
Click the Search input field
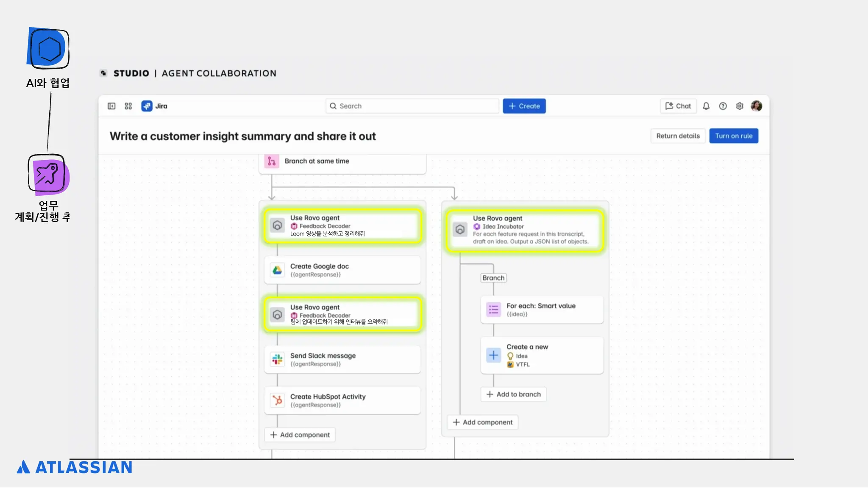click(x=412, y=106)
